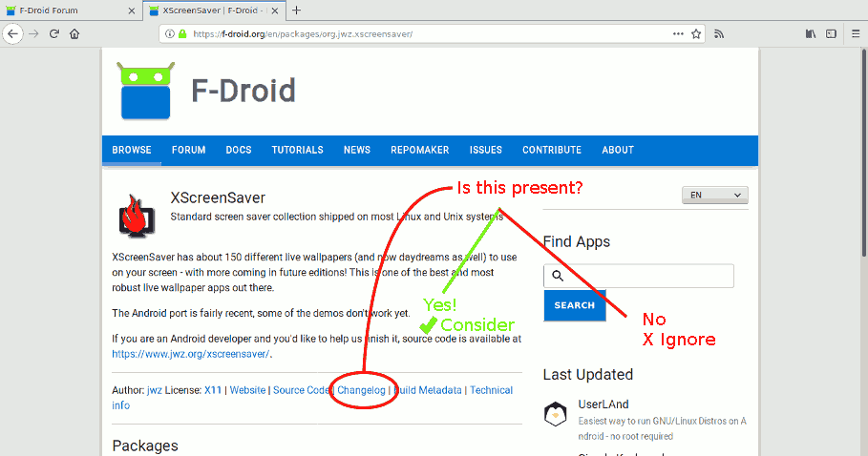Open the REPOMAKER page

tap(419, 150)
